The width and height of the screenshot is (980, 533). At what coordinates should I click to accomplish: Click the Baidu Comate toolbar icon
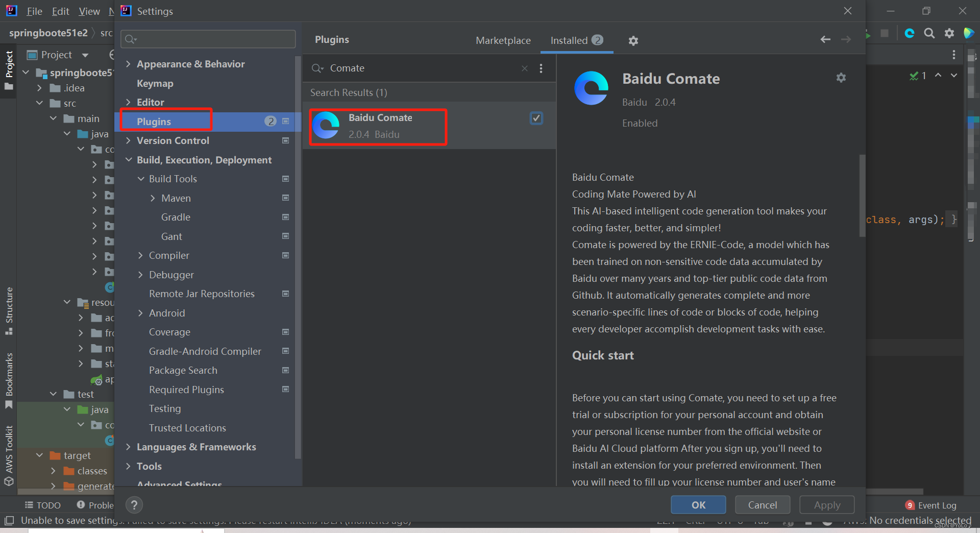(x=910, y=33)
